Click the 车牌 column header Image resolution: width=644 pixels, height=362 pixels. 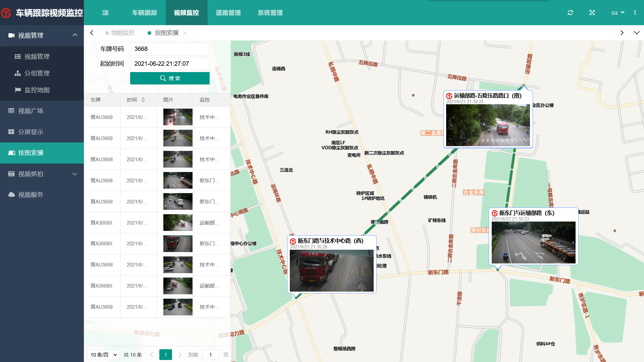click(102, 100)
